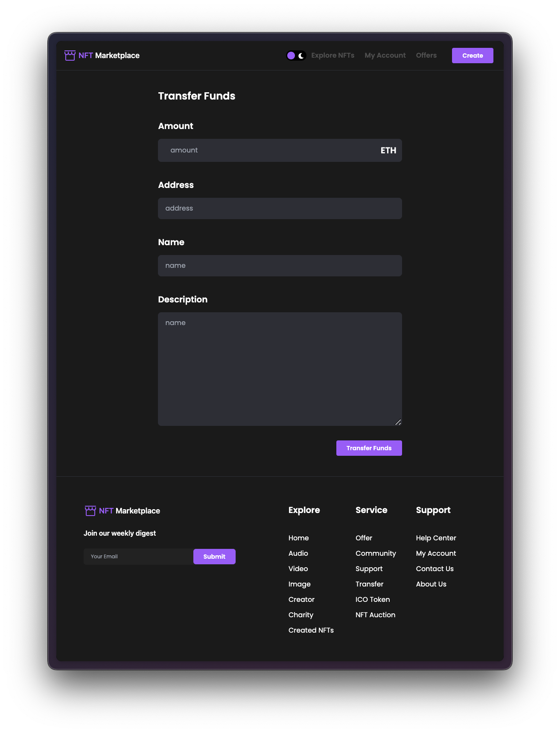Go to My Account in top navigation
The width and height of the screenshot is (560, 733).
click(x=385, y=56)
